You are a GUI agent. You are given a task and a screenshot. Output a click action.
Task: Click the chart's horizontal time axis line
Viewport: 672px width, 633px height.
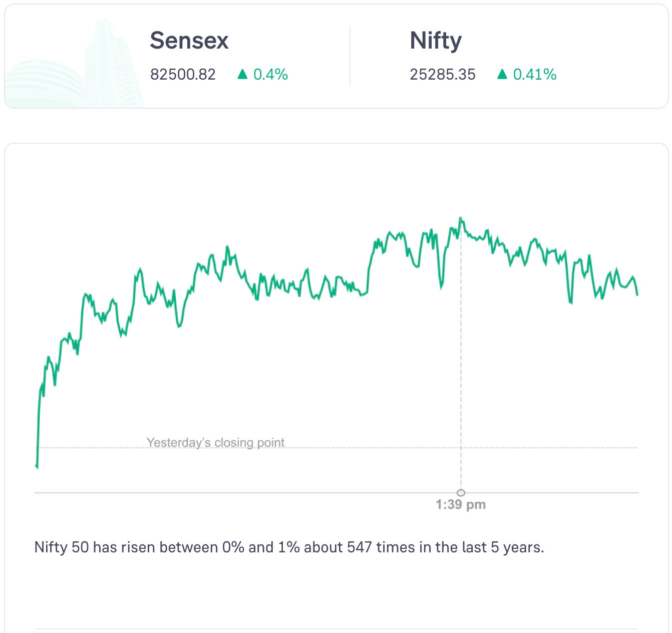250,493
